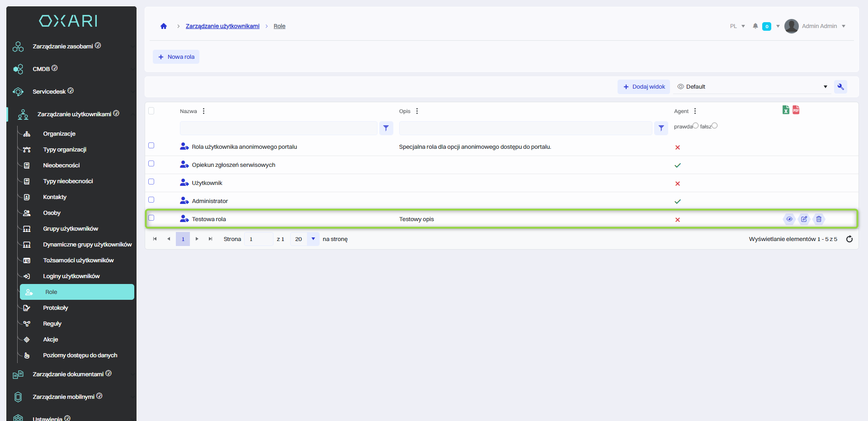
Task: Apply filter on Nazwa column
Action: point(386,128)
